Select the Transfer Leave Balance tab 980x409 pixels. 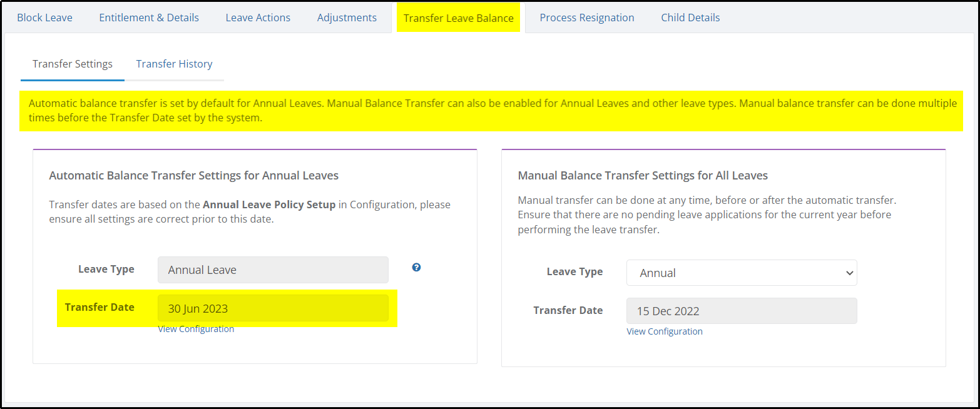click(x=459, y=18)
